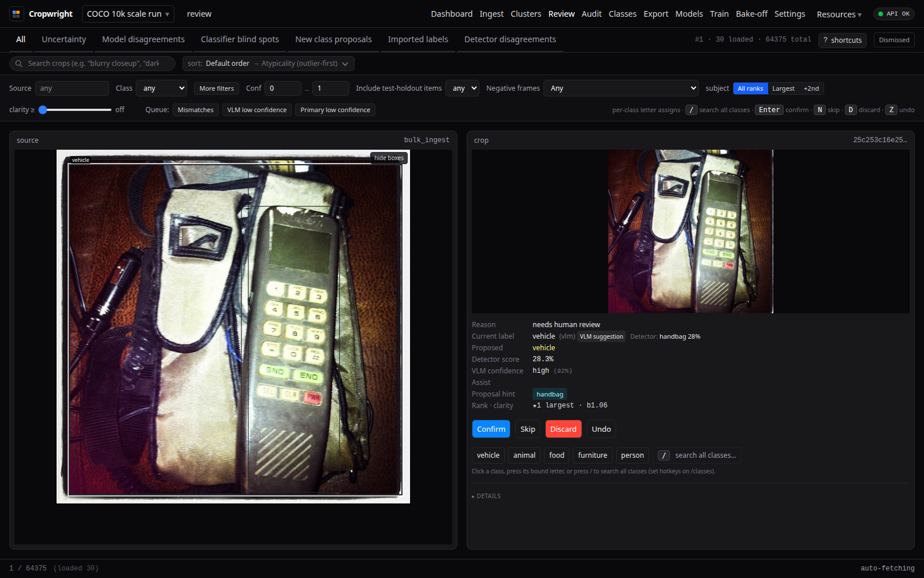924x578 pixels.
Task: Open the Bake-off page
Action: pos(751,14)
